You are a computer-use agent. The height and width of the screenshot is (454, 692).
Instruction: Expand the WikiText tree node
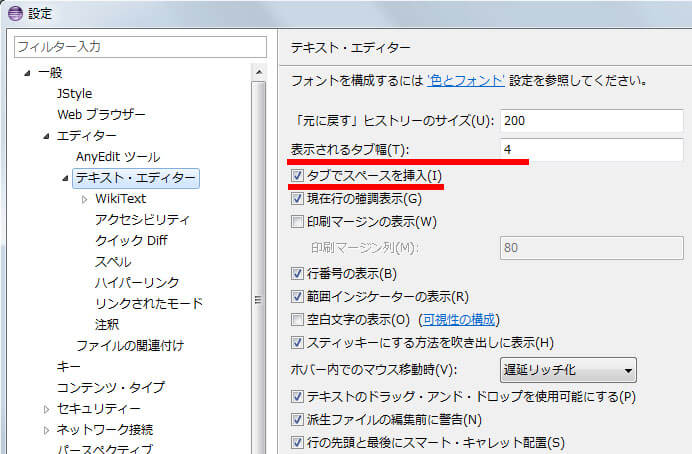85,199
